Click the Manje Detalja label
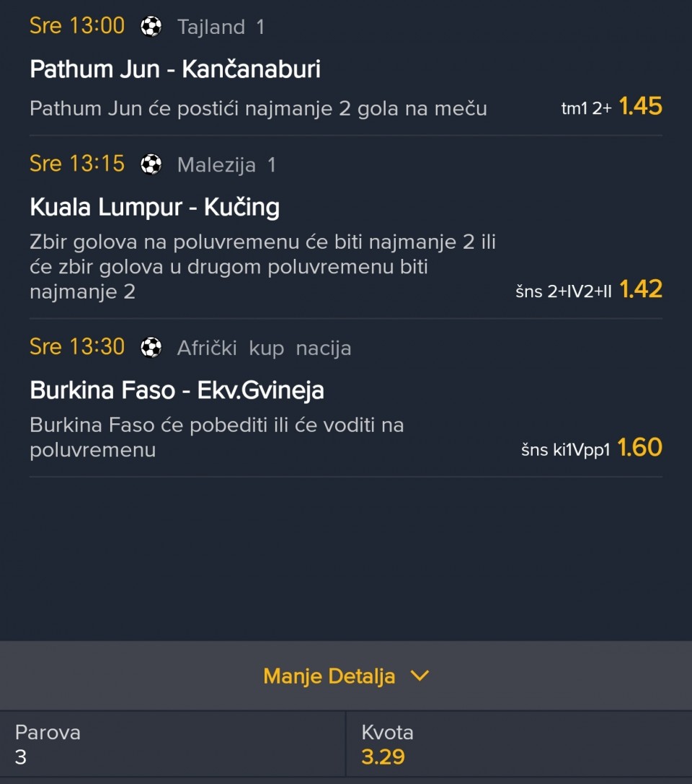Viewport: 692px width, 784px height. pos(329,676)
